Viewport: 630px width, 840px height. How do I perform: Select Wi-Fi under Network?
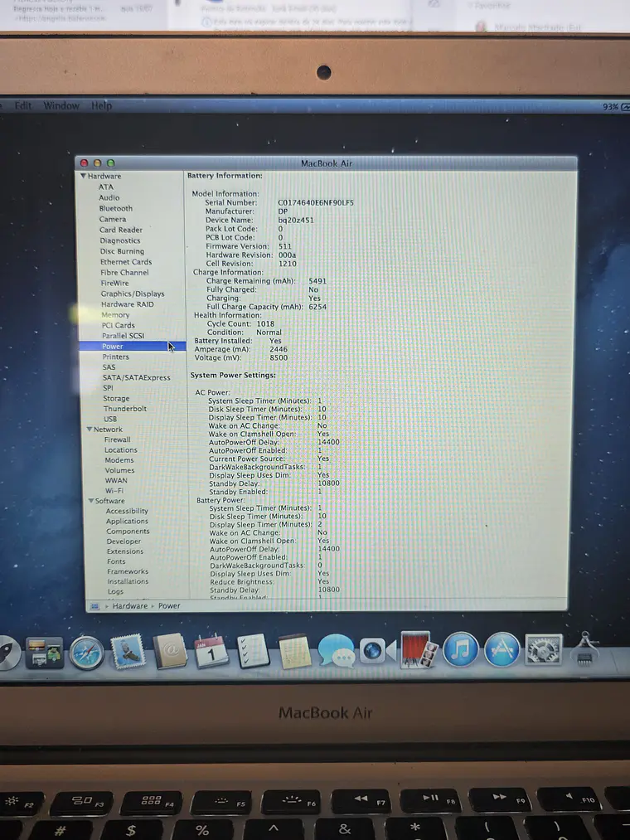[x=114, y=491]
